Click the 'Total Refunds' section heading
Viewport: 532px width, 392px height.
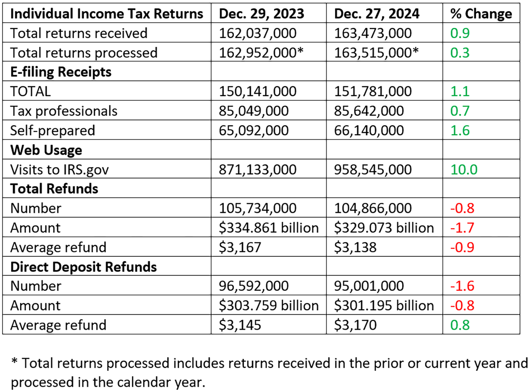click(54, 189)
